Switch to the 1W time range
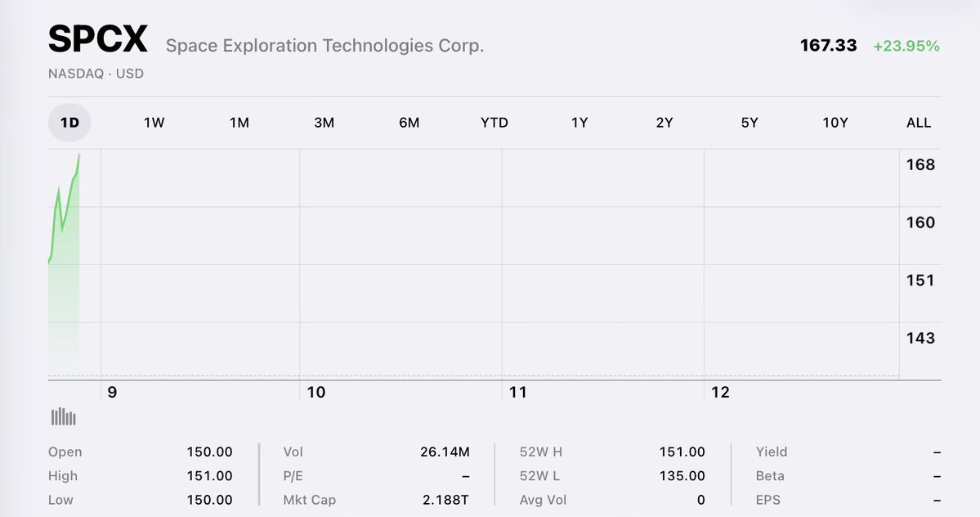The width and height of the screenshot is (980, 517). click(154, 123)
